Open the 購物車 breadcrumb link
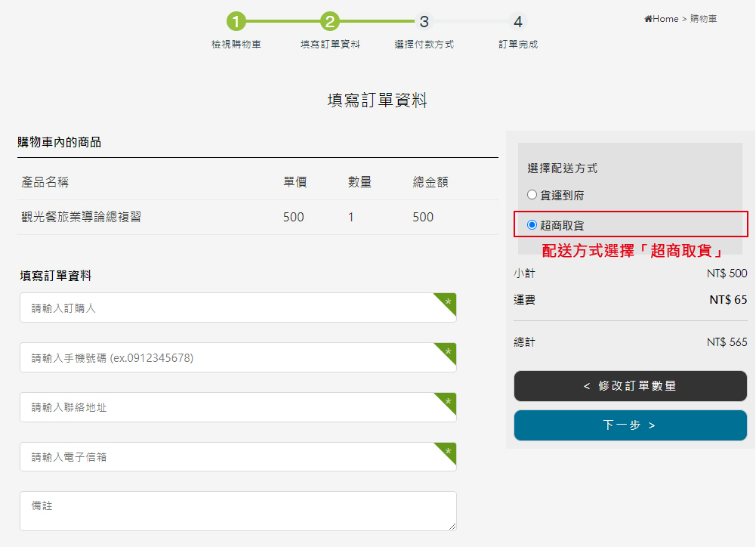 (x=703, y=19)
